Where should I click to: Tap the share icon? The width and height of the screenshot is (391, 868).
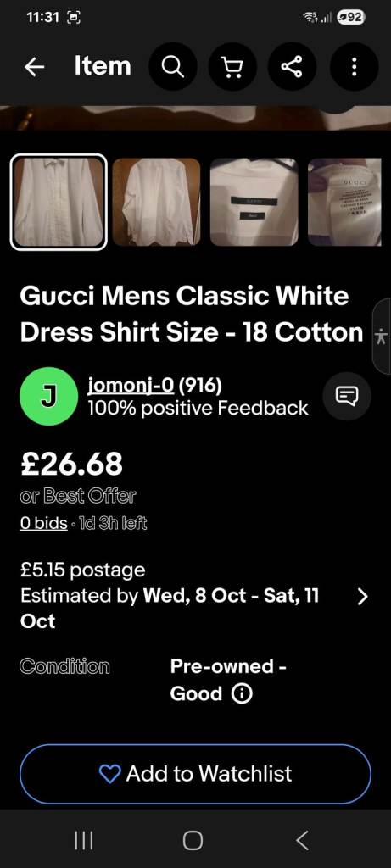(x=292, y=67)
